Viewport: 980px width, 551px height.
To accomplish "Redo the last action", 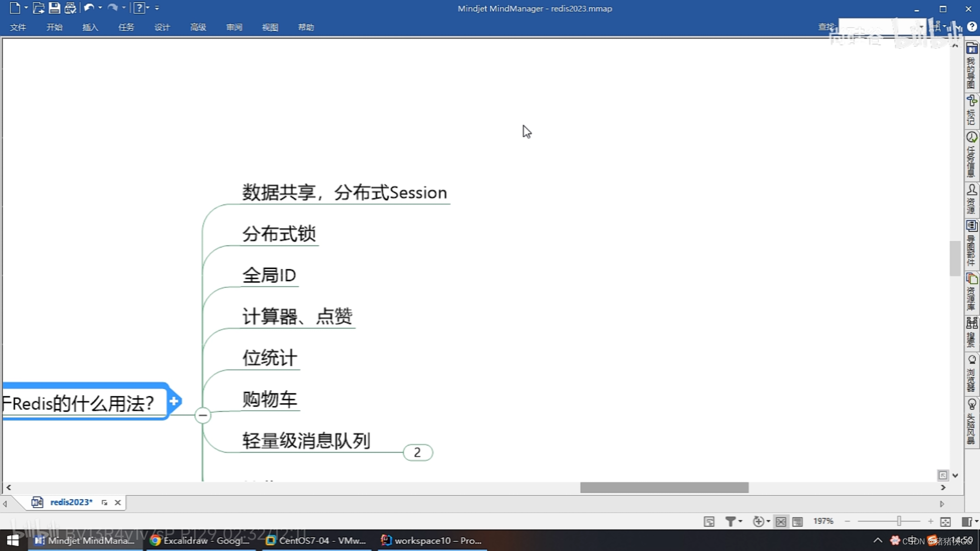I will click(x=113, y=8).
